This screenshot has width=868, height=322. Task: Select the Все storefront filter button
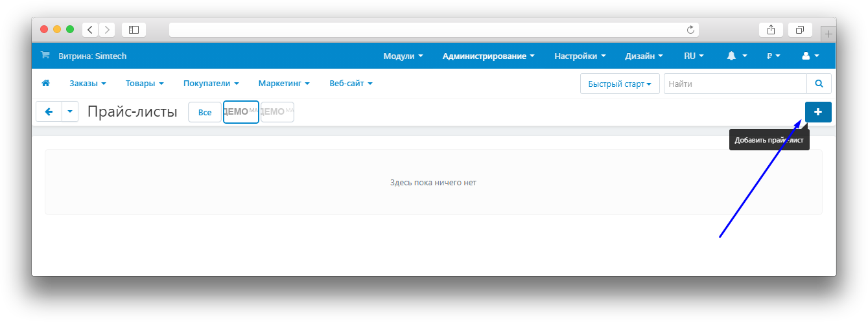tap(205, 113)
